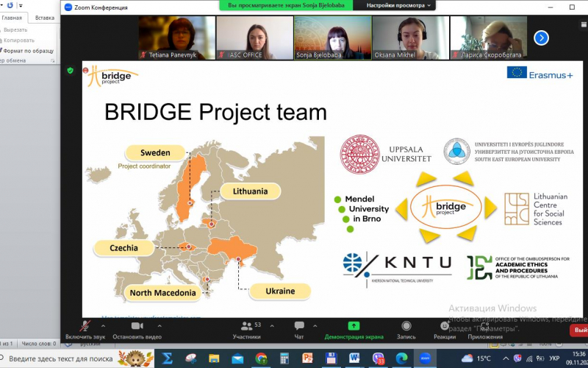Screen dimensions: 588x368
Task: Open the Mail app from taskbar
Action: (x=237, y=358)
